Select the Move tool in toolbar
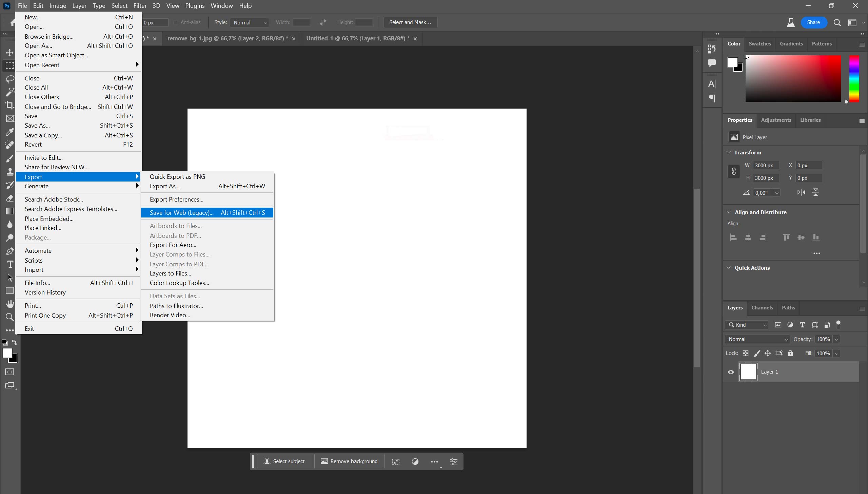The width and height of the screenshot is (868, 494). pos(9,53)
